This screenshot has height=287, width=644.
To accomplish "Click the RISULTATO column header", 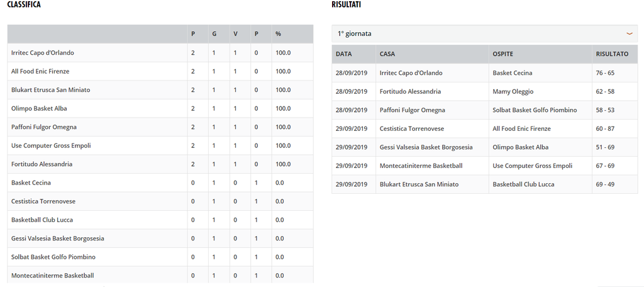I will pos(612,54).
